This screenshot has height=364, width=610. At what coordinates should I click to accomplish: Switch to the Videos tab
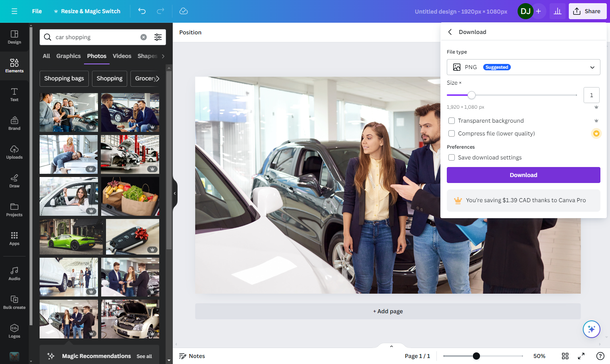click(x=122, y=56)
